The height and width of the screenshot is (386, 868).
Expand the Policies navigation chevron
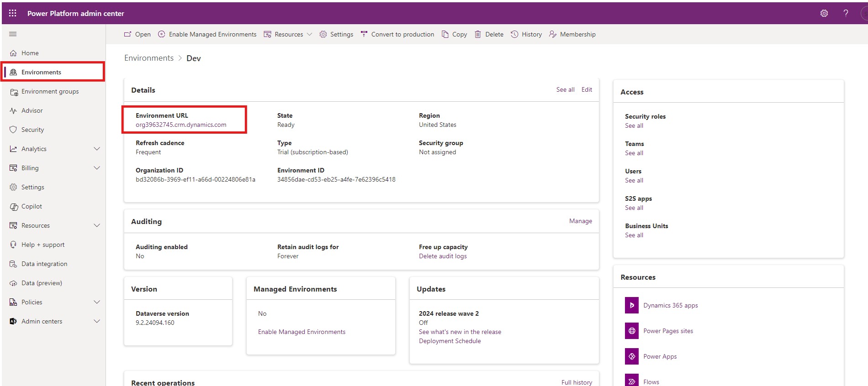click(97, 302)
